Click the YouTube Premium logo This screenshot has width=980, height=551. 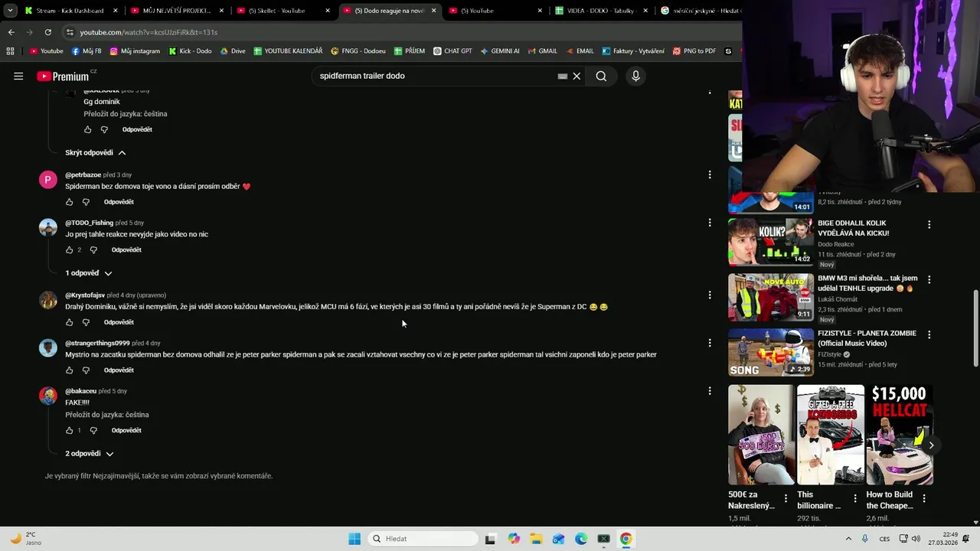pos(64,76)
